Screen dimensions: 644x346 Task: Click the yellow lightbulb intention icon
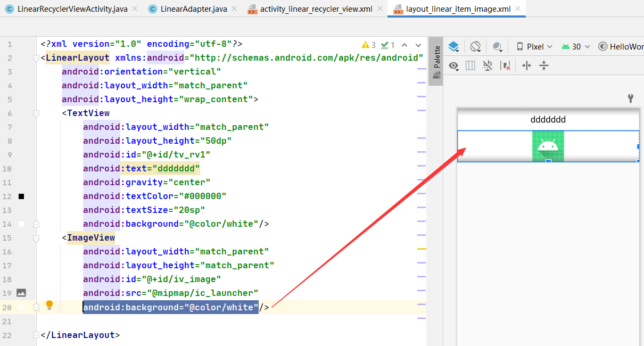(49, 305)
